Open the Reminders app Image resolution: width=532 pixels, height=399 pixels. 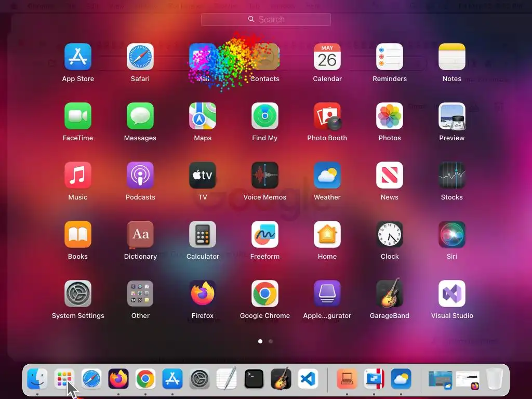390,56
